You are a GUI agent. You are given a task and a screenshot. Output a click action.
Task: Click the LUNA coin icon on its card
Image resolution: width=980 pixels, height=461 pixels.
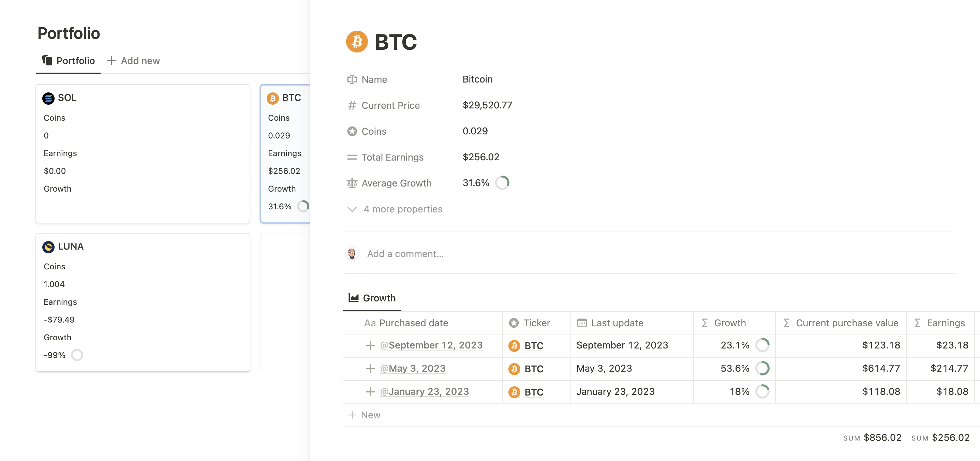tap(49, 246)
